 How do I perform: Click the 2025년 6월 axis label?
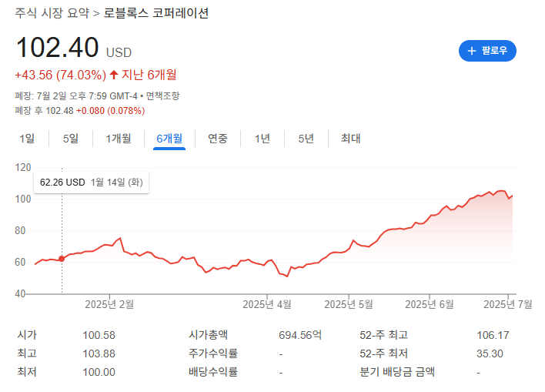point(430,304)
